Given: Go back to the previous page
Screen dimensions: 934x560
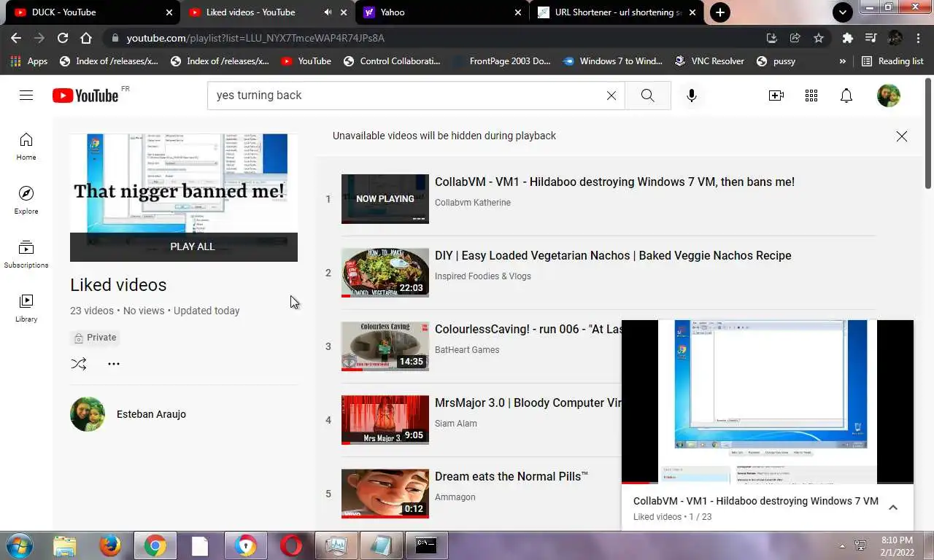Looking at the screenshot, I should pyautogui.click(x=16, y=38).
